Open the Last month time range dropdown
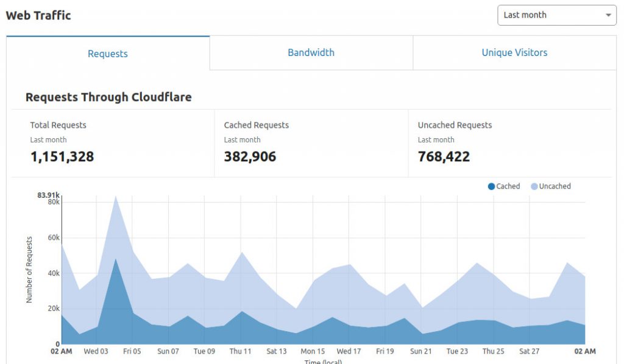Screen dimensions: 624x364 pos(556,15)
